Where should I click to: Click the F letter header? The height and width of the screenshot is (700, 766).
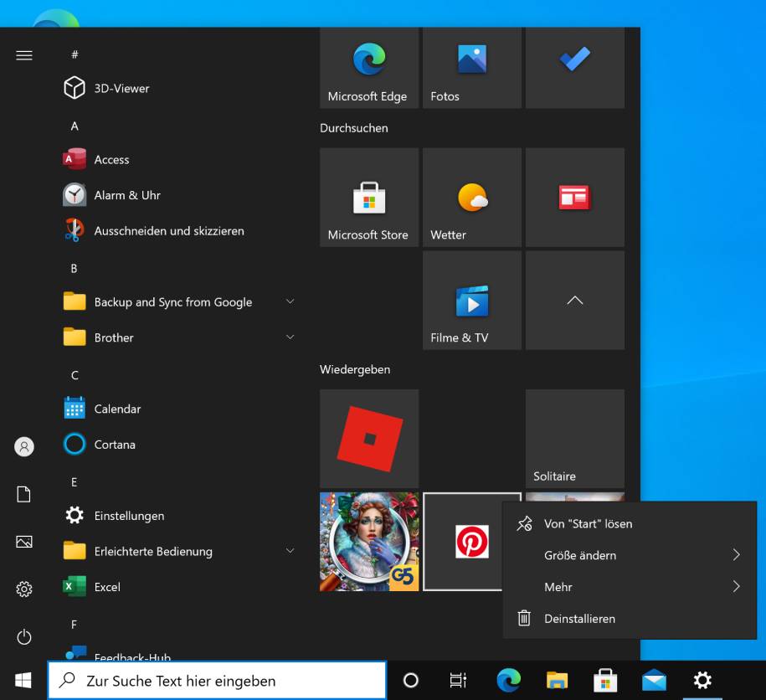[75, 625]
